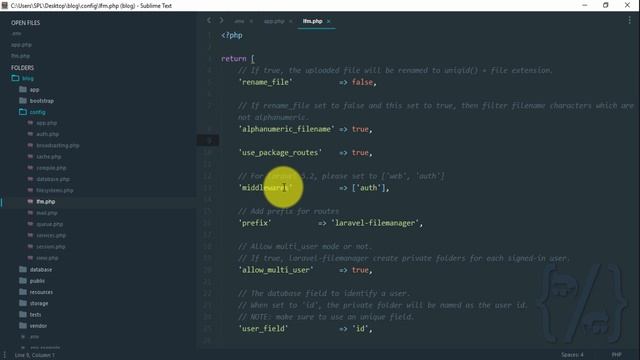The height and width of the screenshot is (360, 640).
Task: Expand the tests folder
Action: (x=30, y=314)
